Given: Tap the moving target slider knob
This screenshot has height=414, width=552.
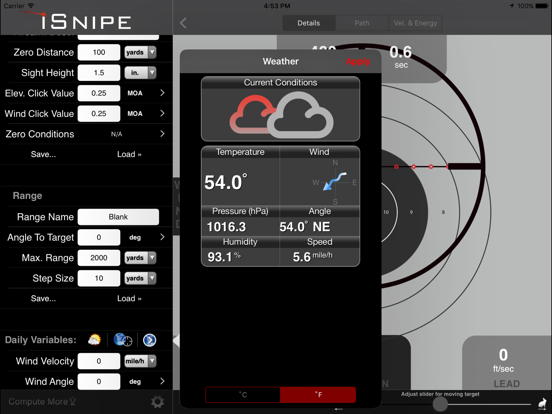Looking at the screenshot, I should (440, 404).
